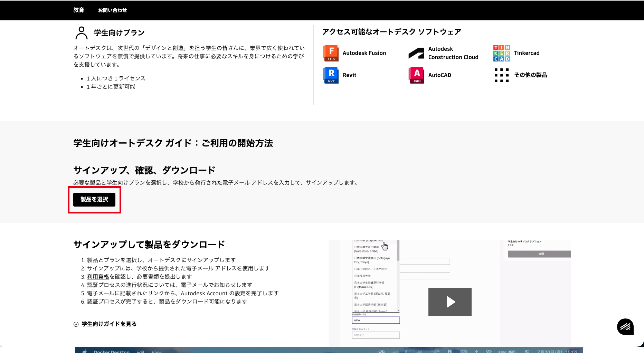Open the 教育 navigation item

[79, 10]
